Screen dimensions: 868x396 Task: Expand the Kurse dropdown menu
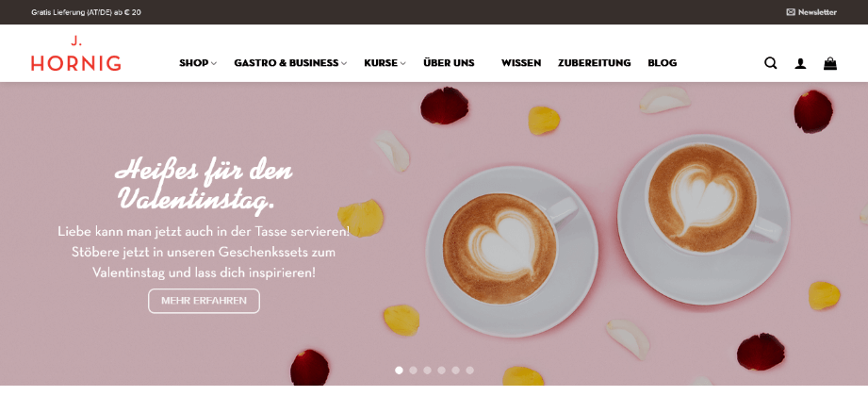(x=385, y=63)
